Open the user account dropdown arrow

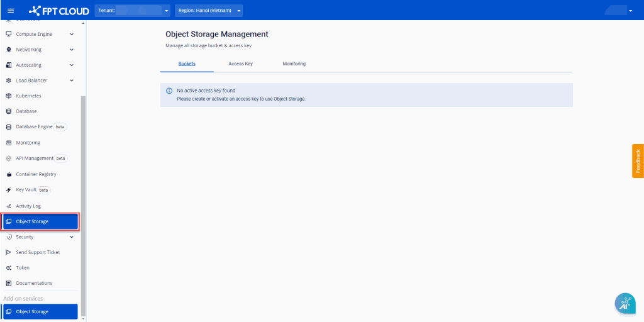(x=630, y=11)
